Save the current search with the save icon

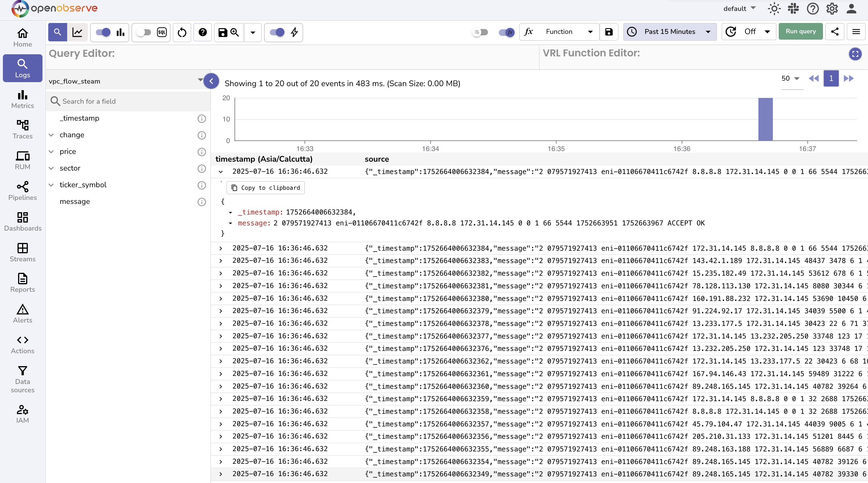(x=223, y=32)
